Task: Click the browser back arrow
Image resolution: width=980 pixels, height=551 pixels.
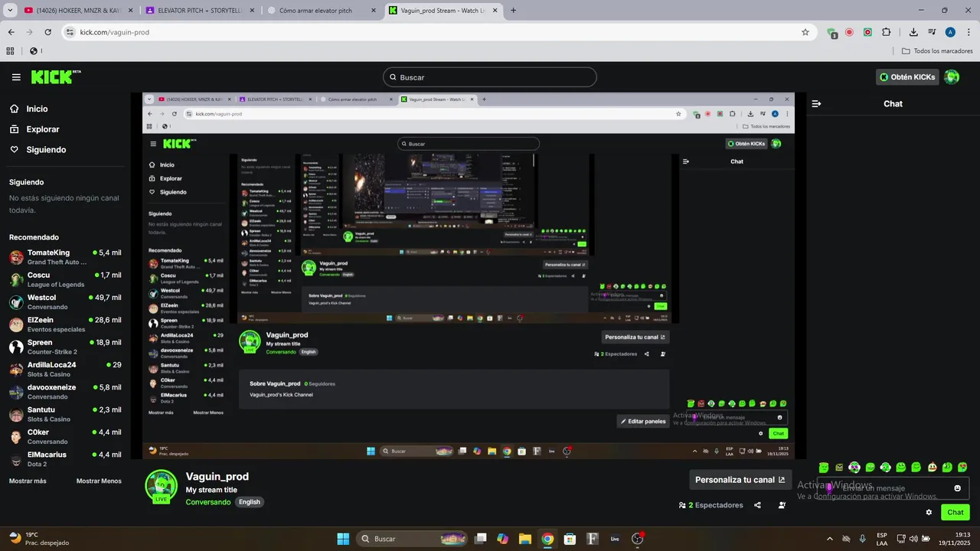Action: tap(11, 32)
